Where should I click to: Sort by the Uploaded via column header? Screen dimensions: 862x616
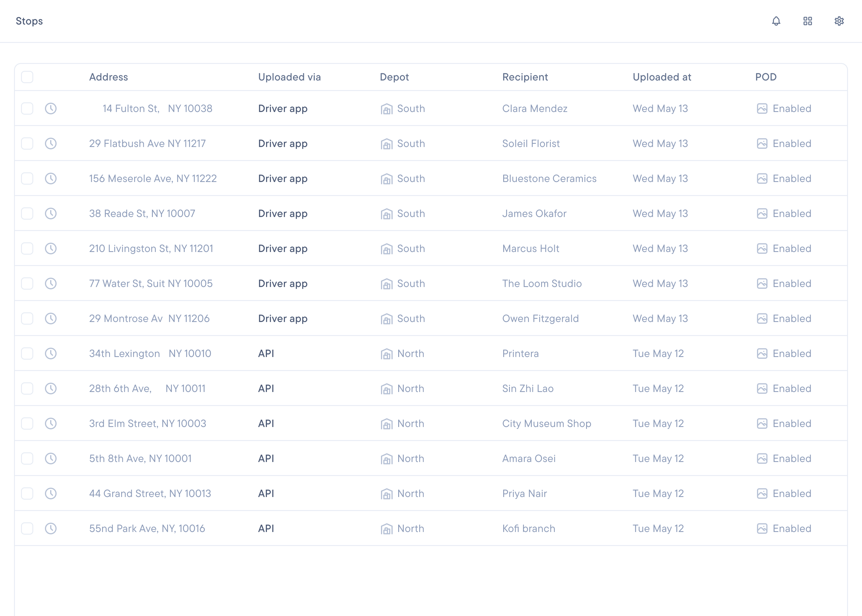click(289, 77)
